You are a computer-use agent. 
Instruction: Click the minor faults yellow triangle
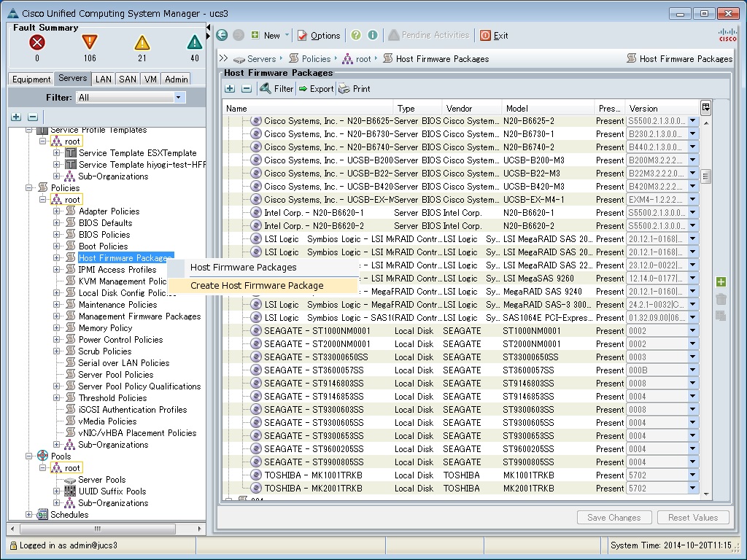point(142,43)
